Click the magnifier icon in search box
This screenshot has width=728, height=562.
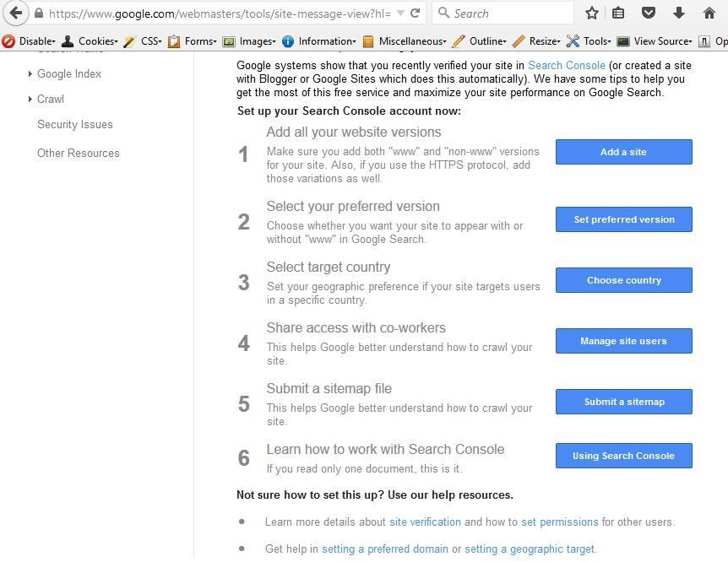pos(444,13)
